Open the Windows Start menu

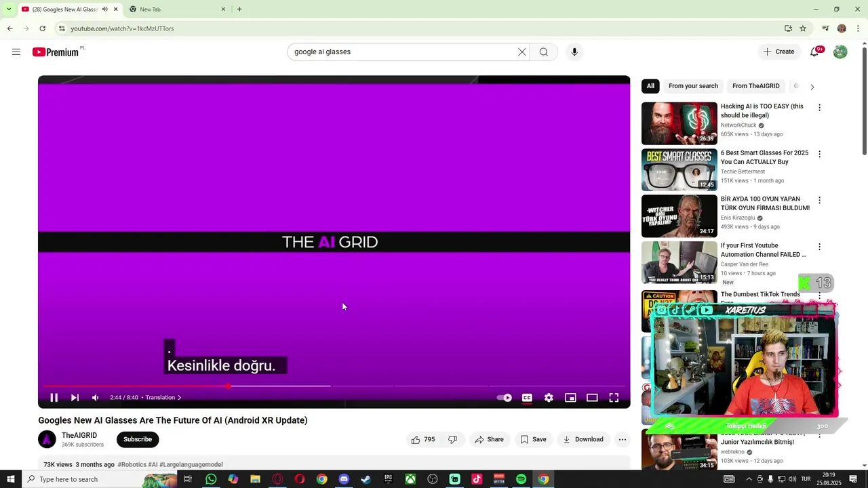click(10, 479)
